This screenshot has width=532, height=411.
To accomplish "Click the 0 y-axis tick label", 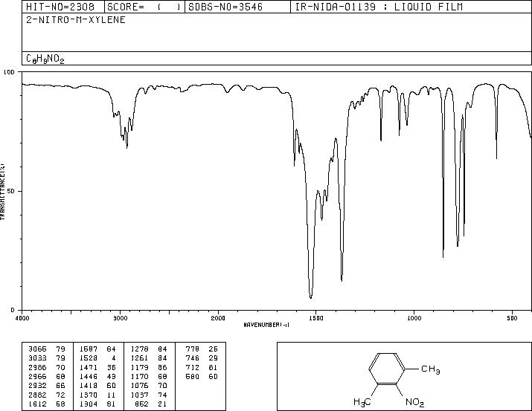I will pos(13,310).
